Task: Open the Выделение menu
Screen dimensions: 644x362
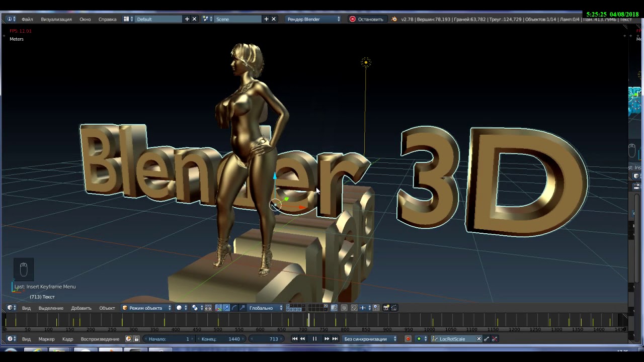Action: click(51, 308)
